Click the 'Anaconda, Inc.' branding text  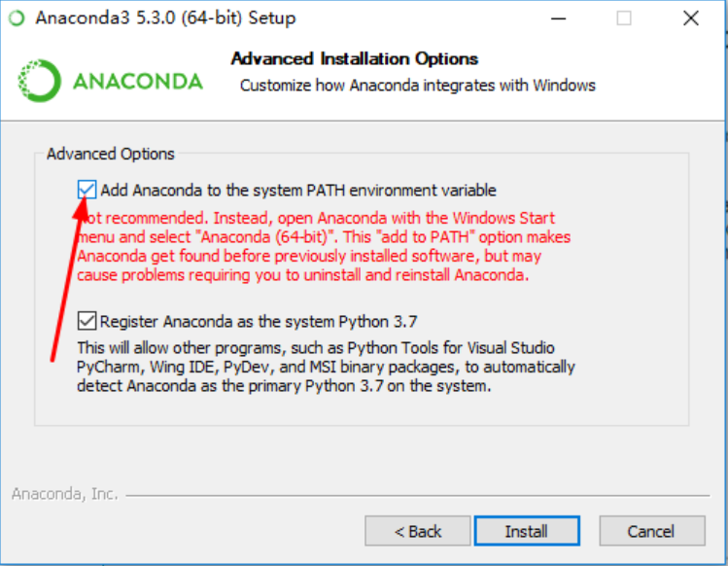coord(64,494)
